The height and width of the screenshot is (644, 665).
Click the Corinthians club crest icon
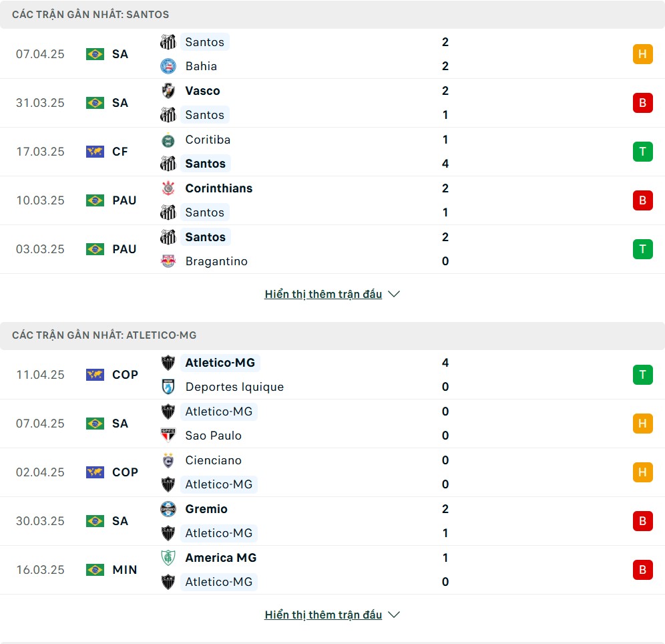pos(168,188)
